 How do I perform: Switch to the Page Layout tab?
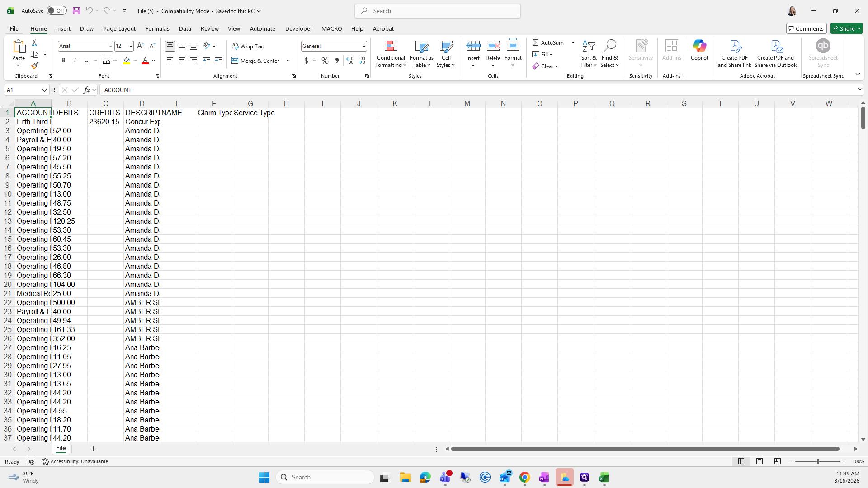click(119, 28)
